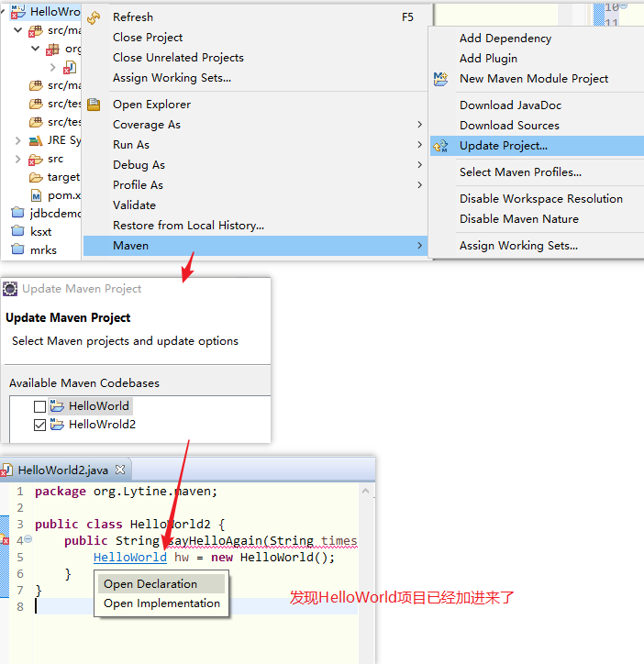644x664 pixels.
Task: Click the HelloWorld project icon in codebases list
Action: [57, 405]
